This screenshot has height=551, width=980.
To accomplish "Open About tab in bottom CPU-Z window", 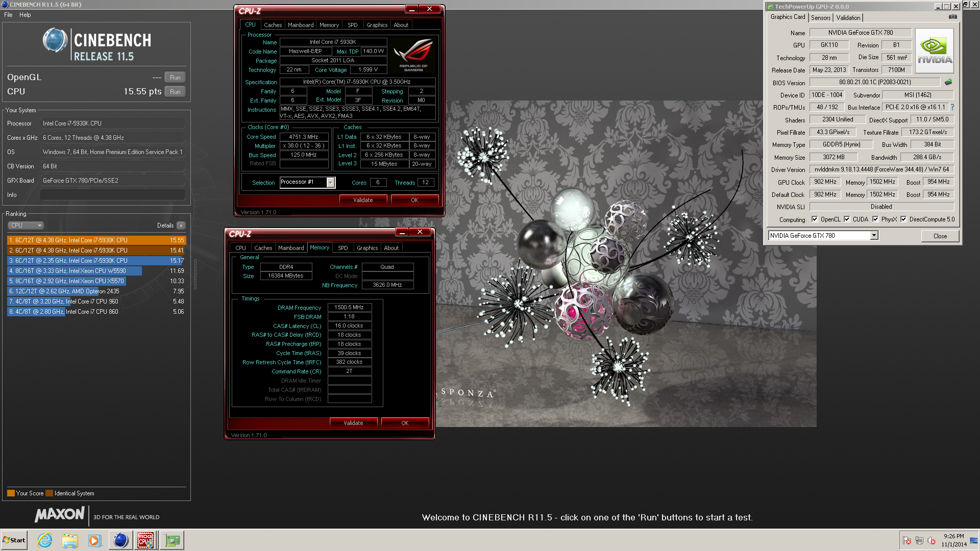I will coord(391,248).
